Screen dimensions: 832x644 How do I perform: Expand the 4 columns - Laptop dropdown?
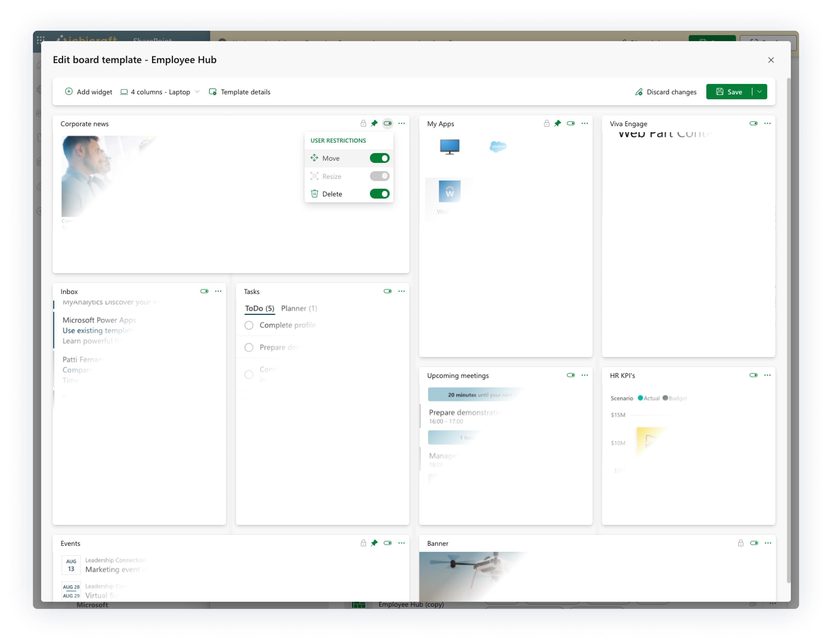[160, 92]
